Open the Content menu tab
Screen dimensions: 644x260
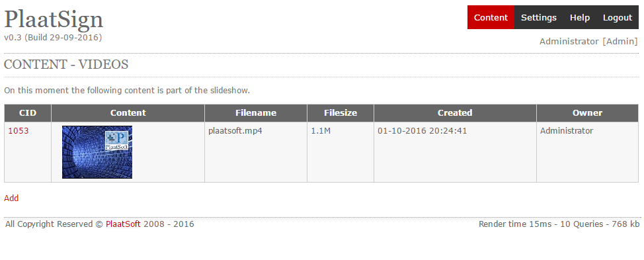tap(491, 17)
